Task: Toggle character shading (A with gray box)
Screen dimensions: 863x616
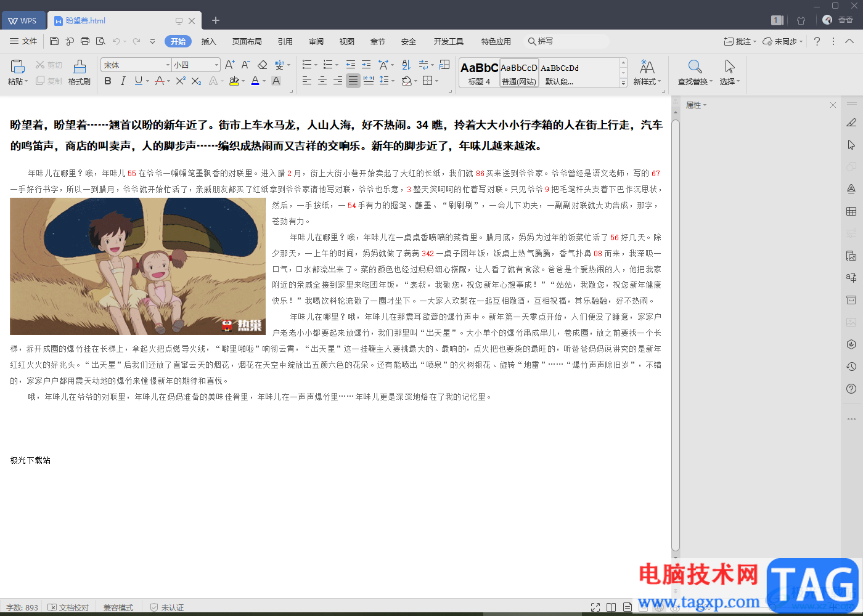Action: [x=276, y=81]
